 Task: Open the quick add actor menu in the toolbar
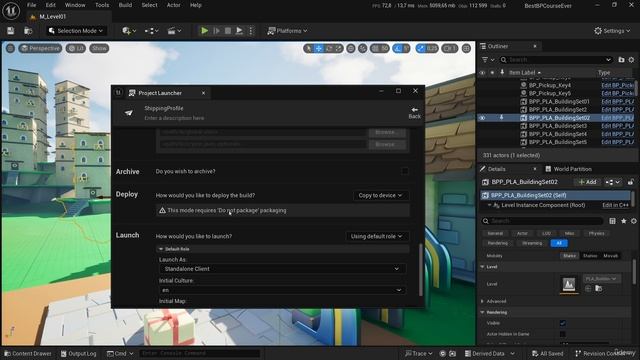point(129,31)
